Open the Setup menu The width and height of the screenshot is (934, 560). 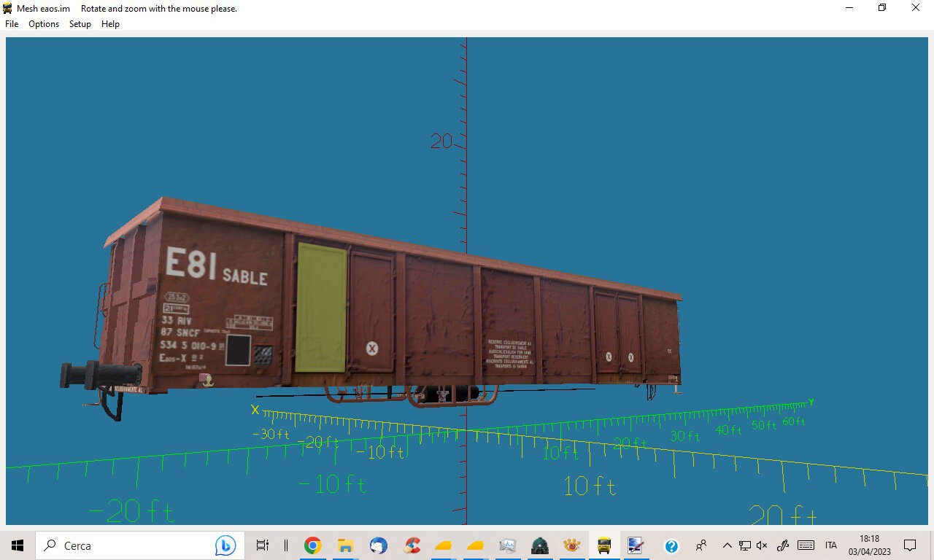pos(80,24)
